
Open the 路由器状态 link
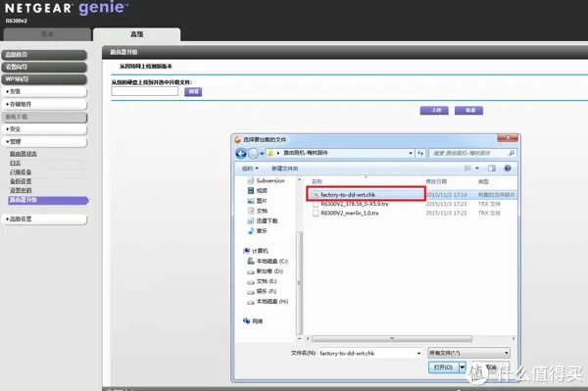[x=24, y=154]
